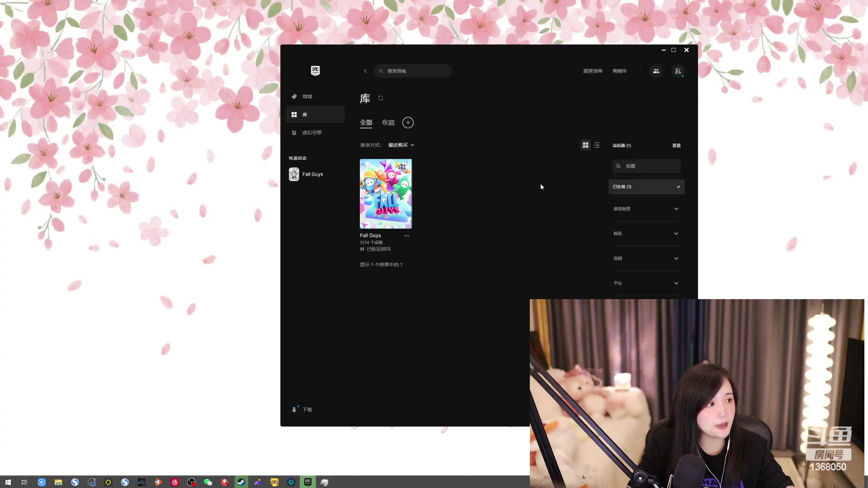
Task: Open the yellow ring app on the taskbar
Action: pos(108,482)
